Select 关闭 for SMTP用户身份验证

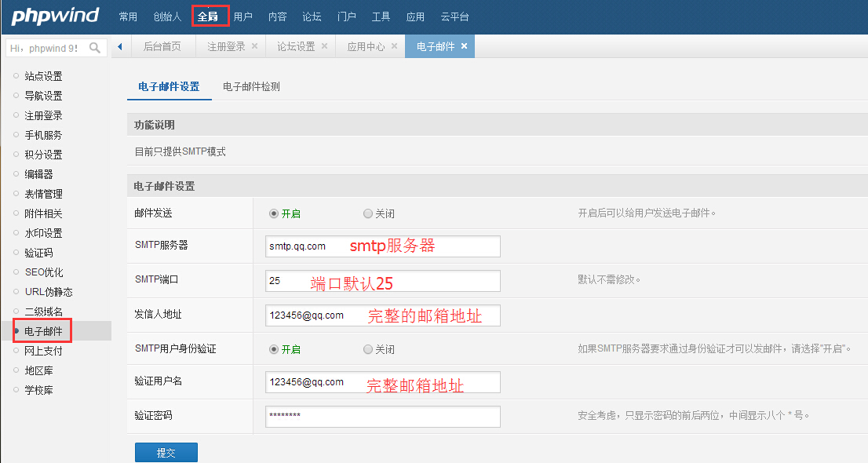368,349
